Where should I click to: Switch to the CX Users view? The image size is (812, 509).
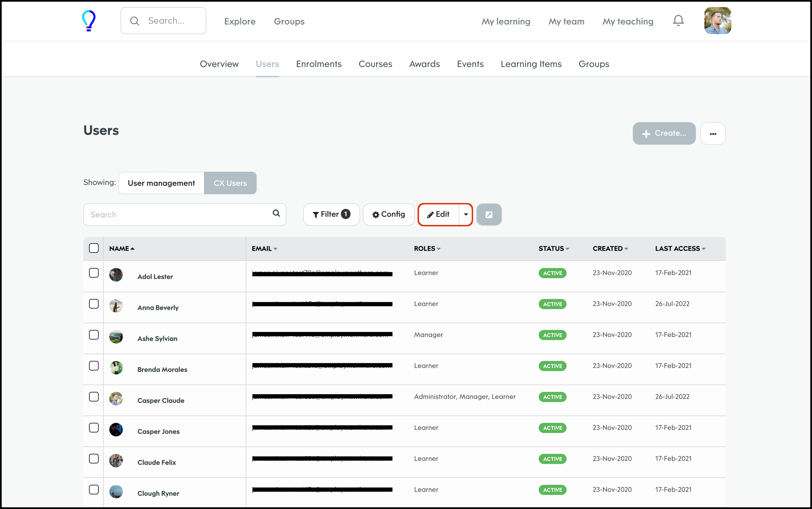pyautogui.click(x=230, y=183)
